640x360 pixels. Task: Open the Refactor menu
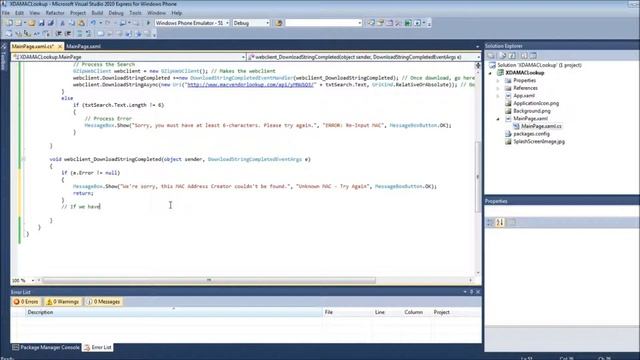click(55, 13)
